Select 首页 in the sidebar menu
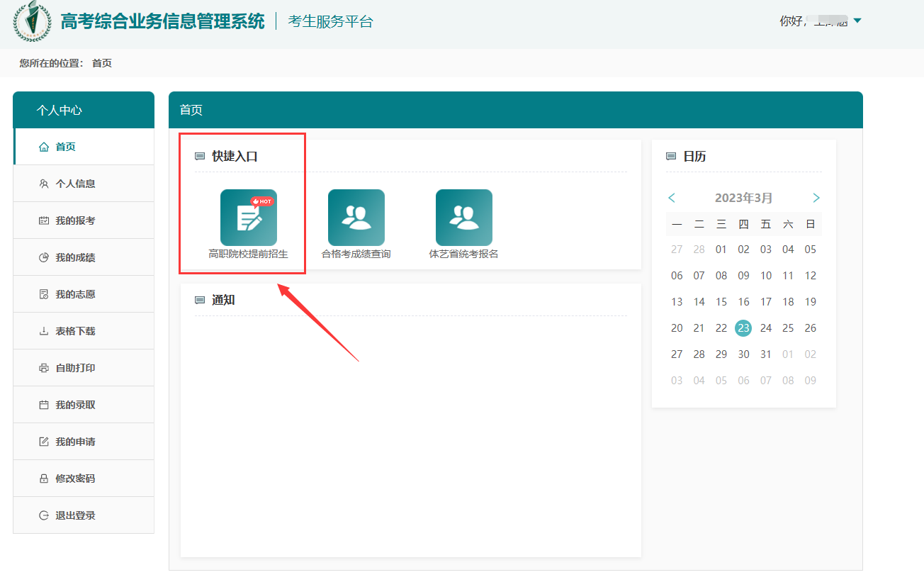 pos(84,147)
